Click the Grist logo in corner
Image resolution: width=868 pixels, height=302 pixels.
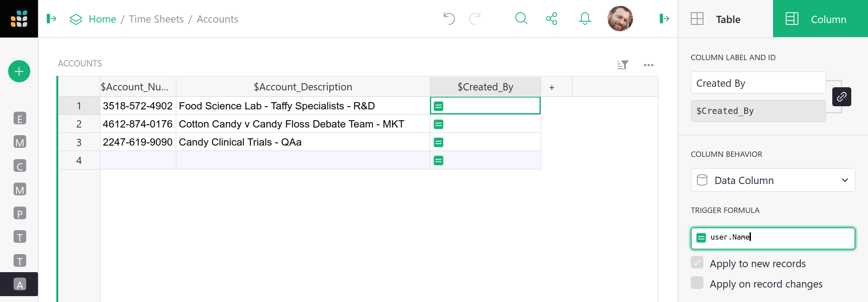click(19, 19)
